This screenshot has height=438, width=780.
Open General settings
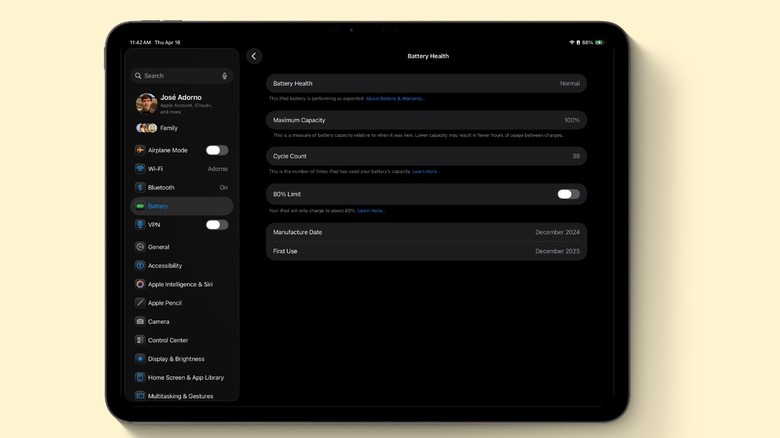(x=182, y=247)
